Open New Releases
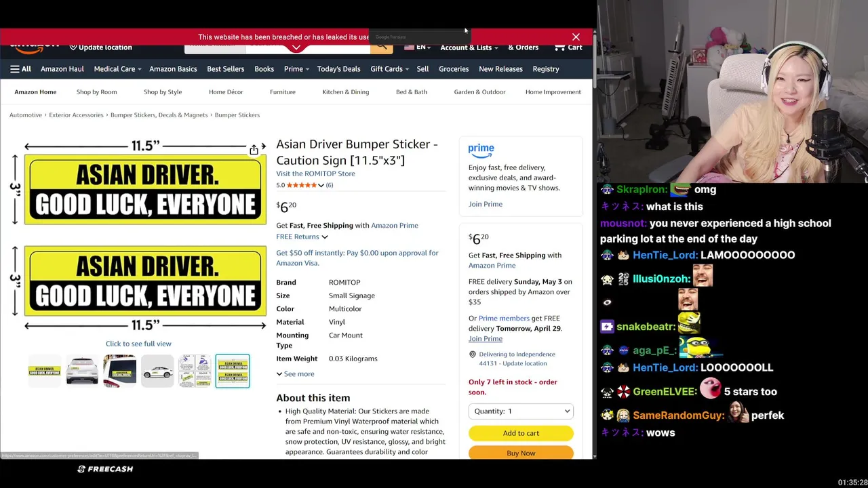 [x=500, y=69]
